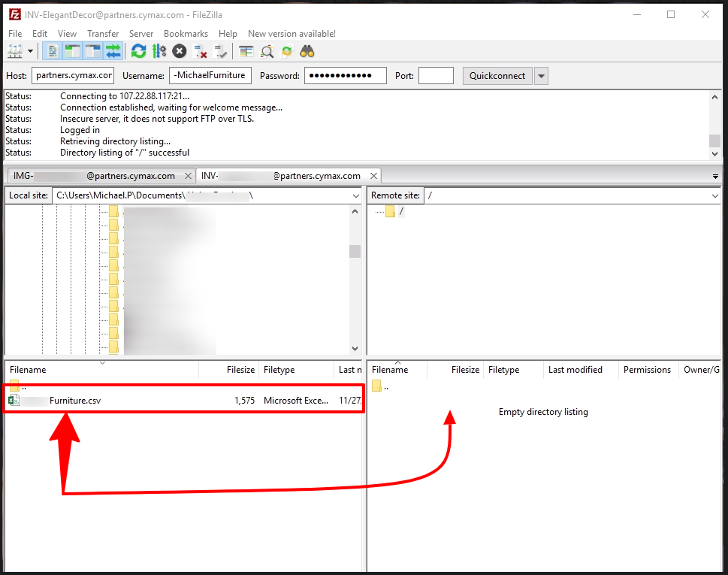Open the Site Manager dropdown arrow
The image size is (728, 575).
30,51
